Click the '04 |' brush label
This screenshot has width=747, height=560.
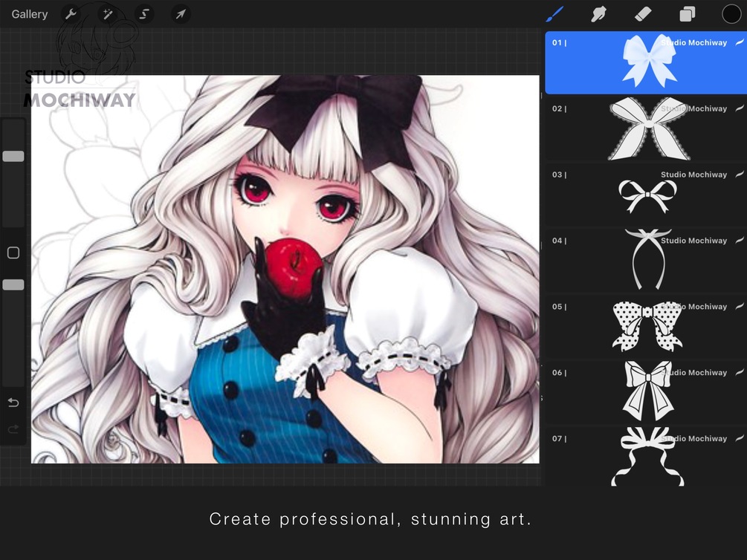coord(559,241)
